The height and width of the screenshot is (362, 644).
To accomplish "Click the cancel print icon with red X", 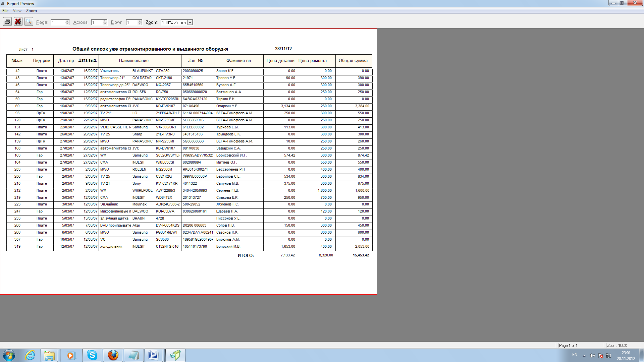I will click(18, 22).
